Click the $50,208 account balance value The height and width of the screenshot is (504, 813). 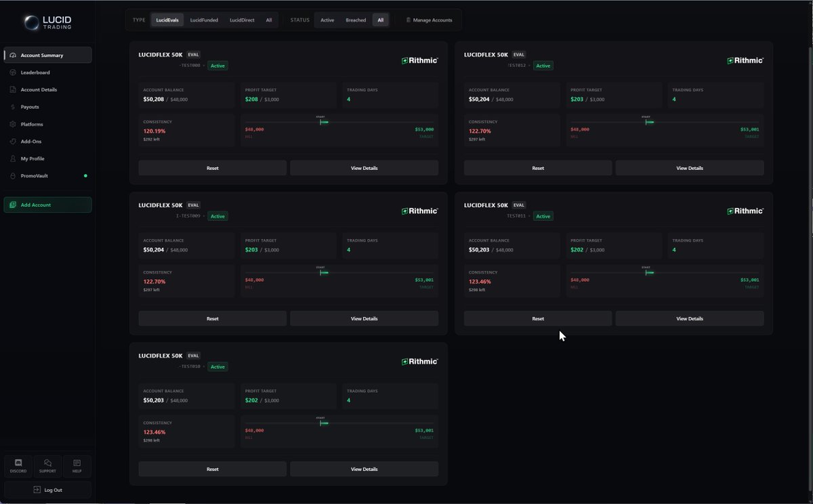tap(154, 100)
